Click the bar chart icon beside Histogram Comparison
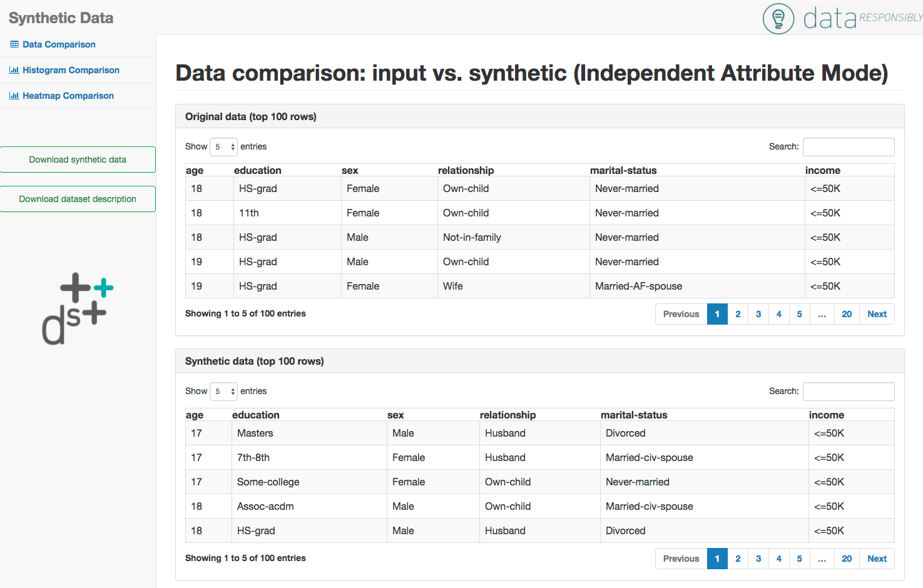This screenshot has width=923, height=588. 14,70
